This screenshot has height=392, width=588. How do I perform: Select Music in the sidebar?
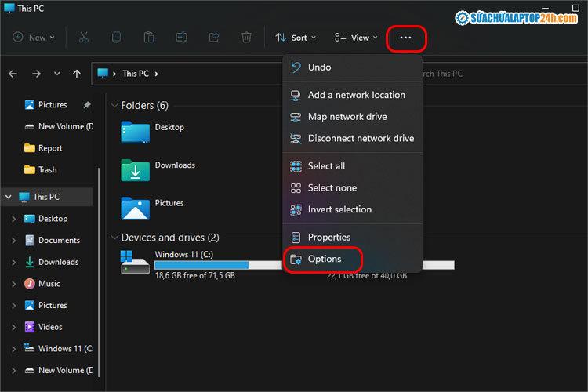click(x=42, y=284)
